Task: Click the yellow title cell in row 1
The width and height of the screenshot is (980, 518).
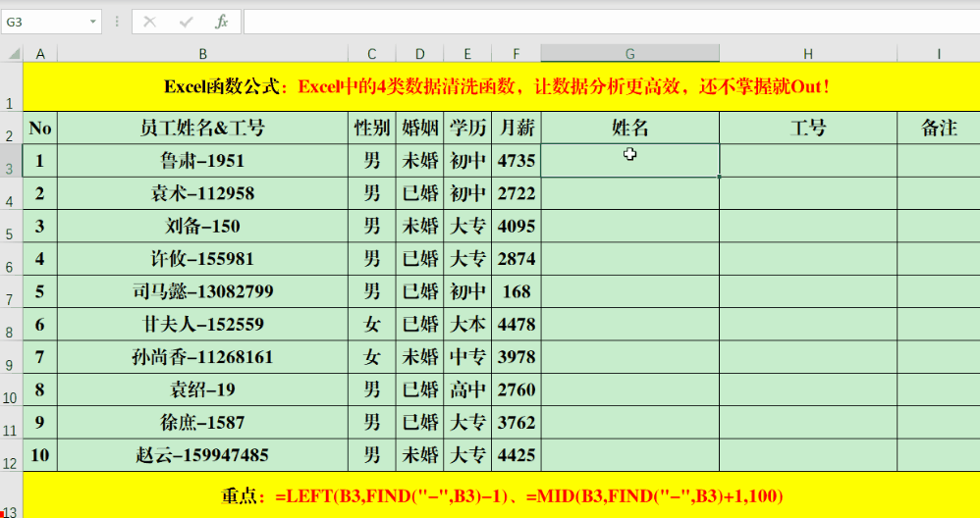Action: [x=501, y=86]
